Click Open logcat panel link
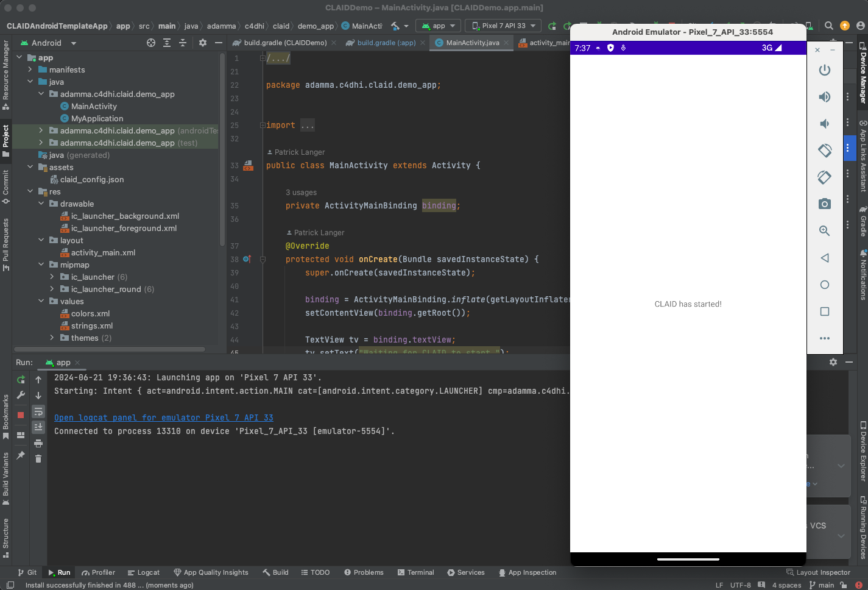Image resolution: width=868 pixels, height=590 pixels. click(164, 418)
